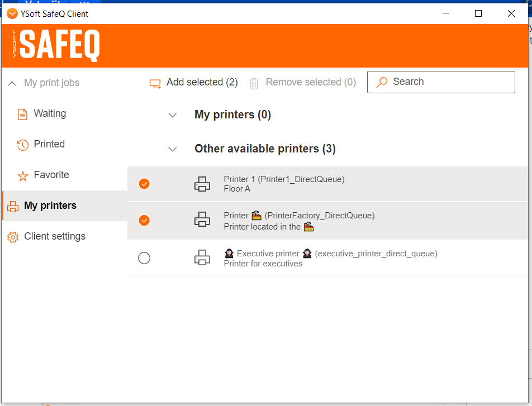The image size is (532, 406).
Task: Click the magnifier icon in Search box
Action: click(x=382, y=82)
